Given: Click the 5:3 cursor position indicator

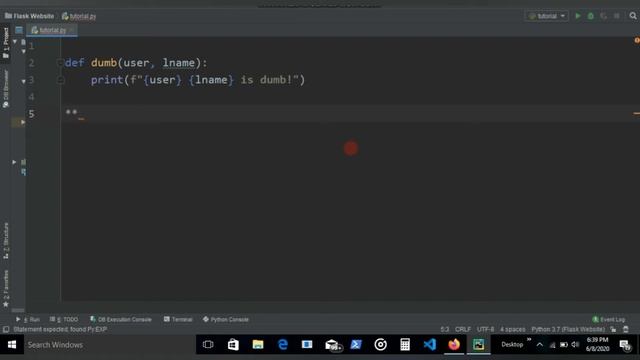Looking at the screenshot, I should pos(444,329).
